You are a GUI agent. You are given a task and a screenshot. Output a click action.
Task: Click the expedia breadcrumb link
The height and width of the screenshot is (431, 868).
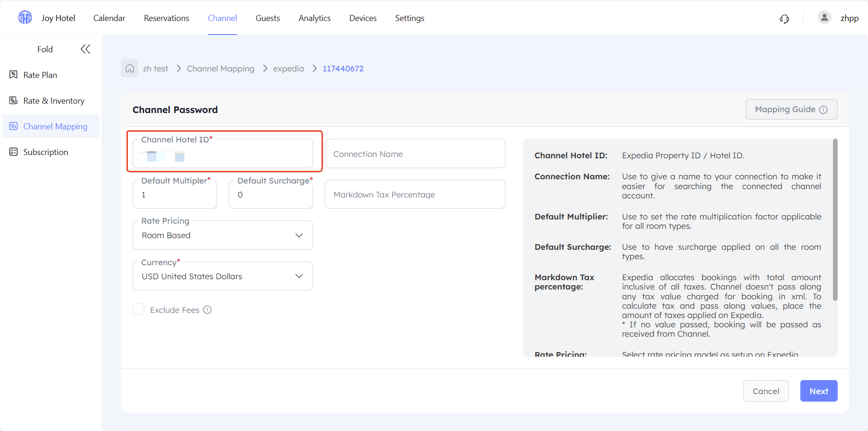(x=288, y=69)
